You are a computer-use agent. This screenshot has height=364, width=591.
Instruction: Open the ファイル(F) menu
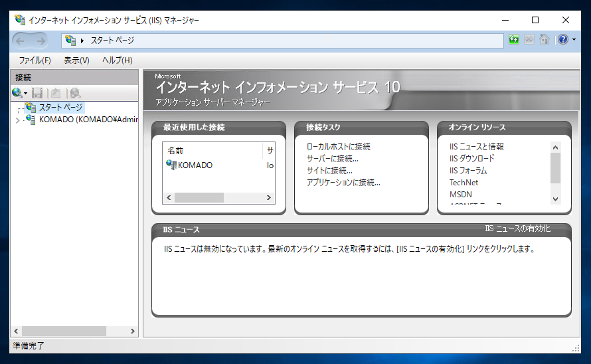coord(35,60)
